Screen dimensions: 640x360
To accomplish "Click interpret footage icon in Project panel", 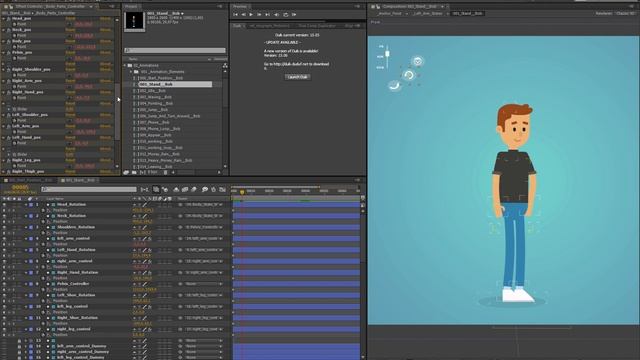I will pyautogui.click(x=127, y=172).
